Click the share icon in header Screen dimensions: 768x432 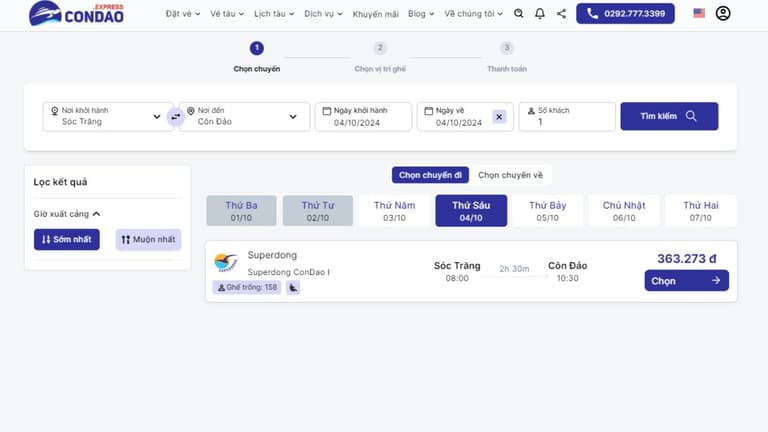click(x=561, y=14)
